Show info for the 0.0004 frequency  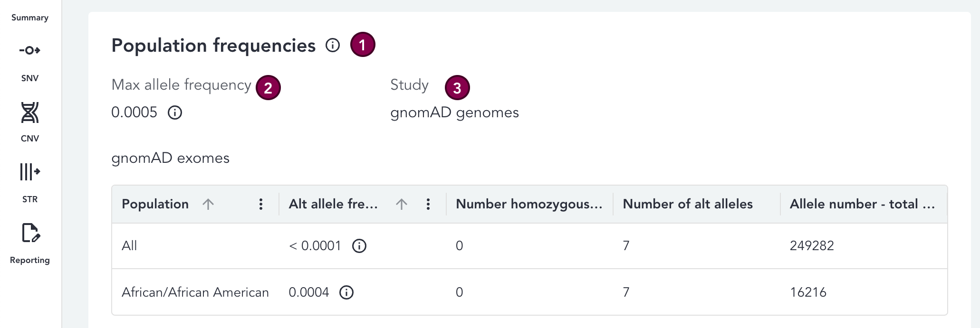pyautogui.click(x=346, y=292)
